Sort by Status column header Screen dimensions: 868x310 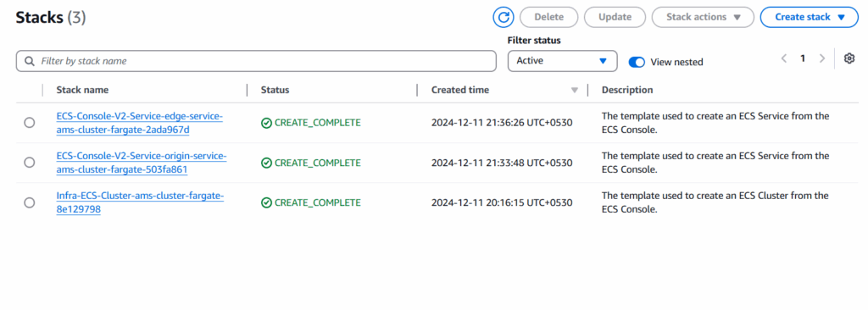[x=275, y=90]
